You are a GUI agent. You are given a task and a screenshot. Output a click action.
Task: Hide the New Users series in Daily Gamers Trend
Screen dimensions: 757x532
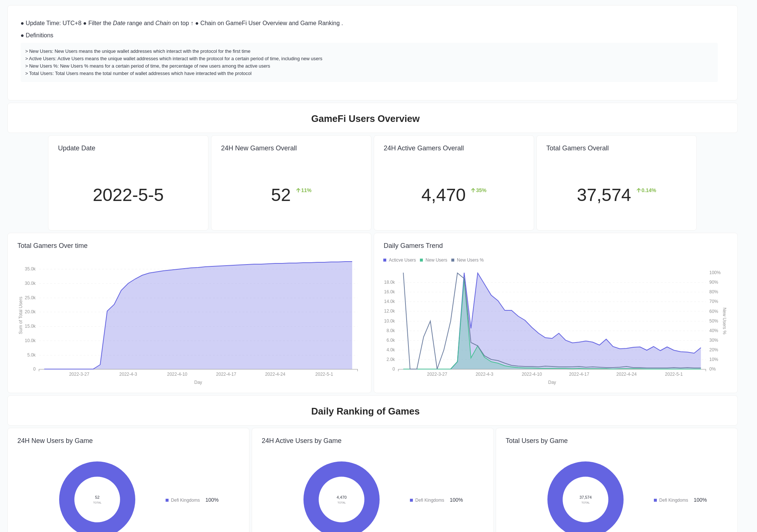436,260
